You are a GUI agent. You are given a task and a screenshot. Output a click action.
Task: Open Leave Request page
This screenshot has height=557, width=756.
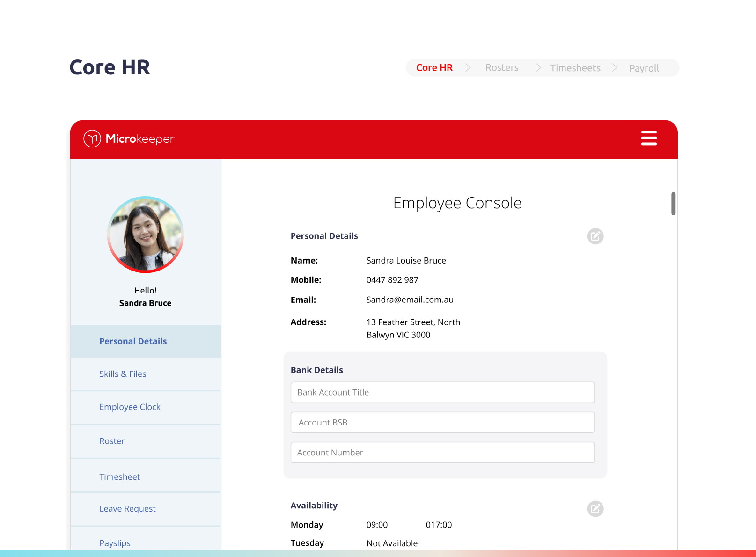pos(127,509)
